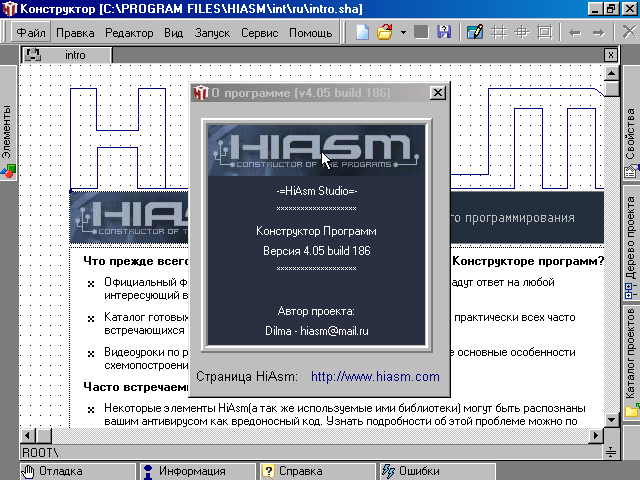Click the Open folder toolbar icon
Image resolution: width=640 pixels, height=480 pixels.
pos(384,32)
